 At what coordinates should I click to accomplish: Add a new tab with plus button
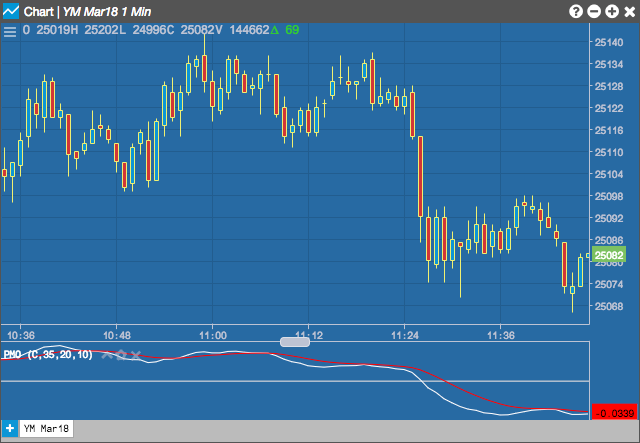[9, 428]
